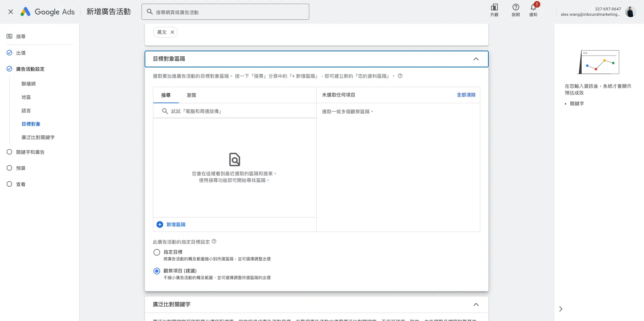Go to the 關鍵字和廣告 step

click(30, 152)
